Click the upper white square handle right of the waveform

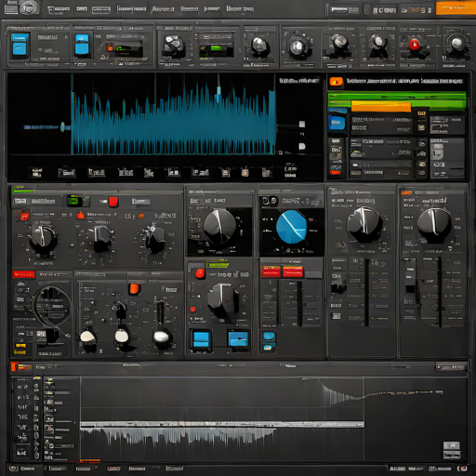[x=302, y=125]
